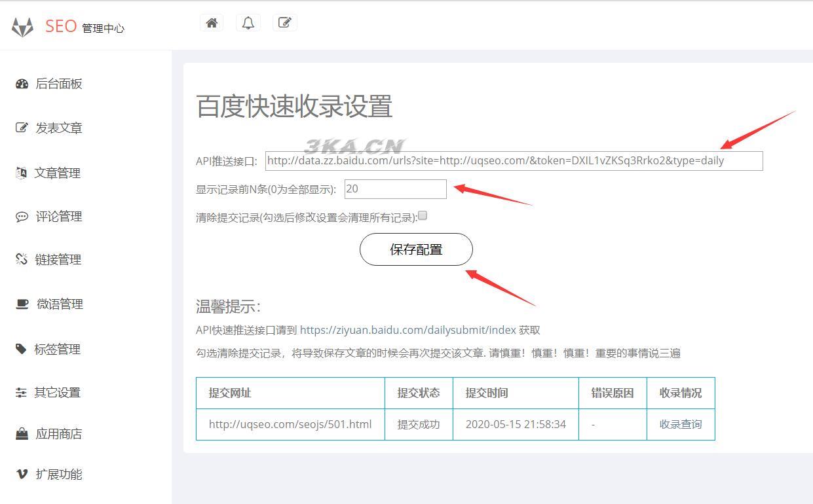Check notifications via the bell icon
Viewport: 813px width, 504px height.
pyautogui.click(x=248, y=22)
